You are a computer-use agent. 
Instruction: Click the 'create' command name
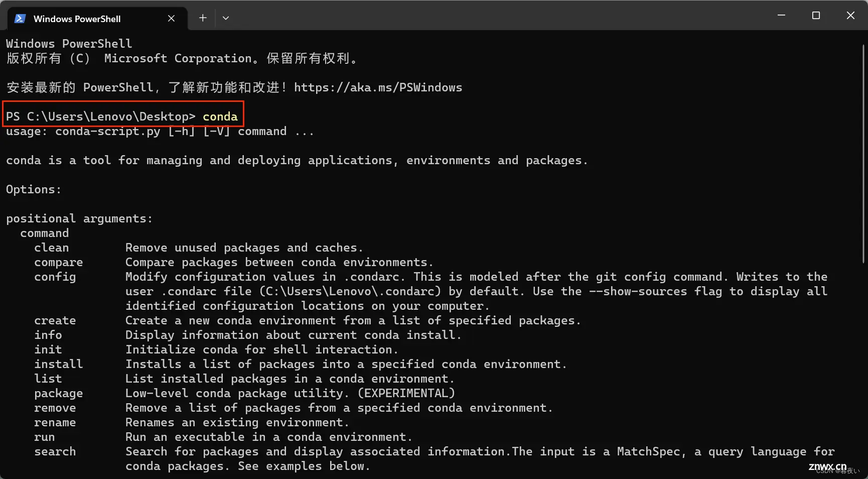[55, 320]
